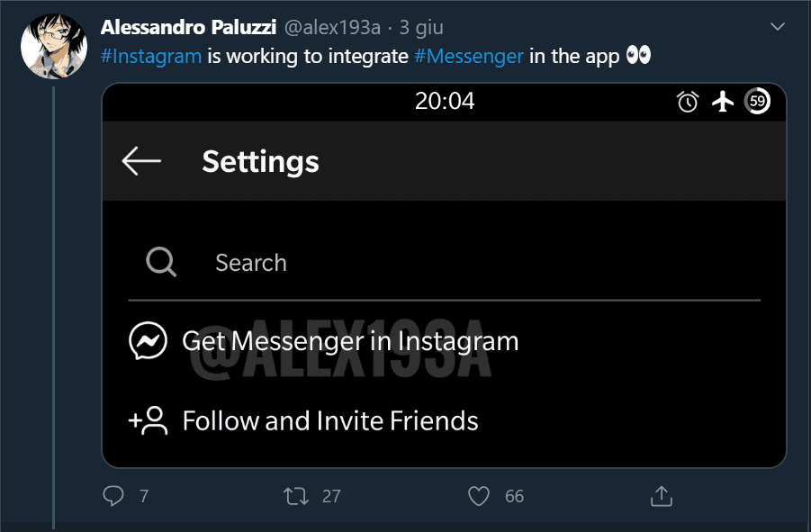Screen dimensions: 811x532
Task: Retweet the post using the retweet icon
Action: (294, 495)
